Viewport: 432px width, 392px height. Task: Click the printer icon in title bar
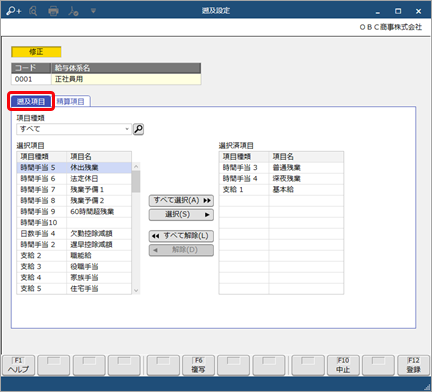point(53,11)
